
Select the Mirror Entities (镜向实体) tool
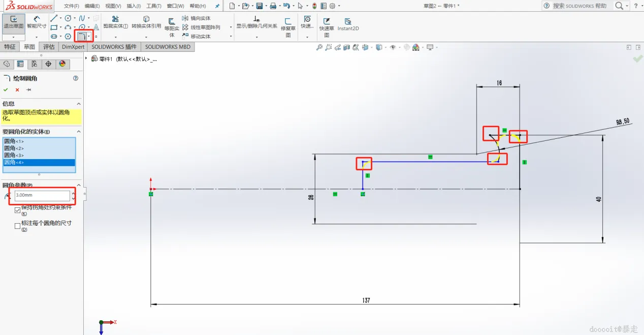pos(196,18)
